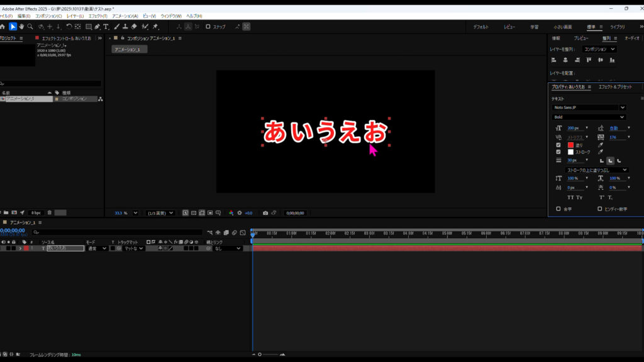Take a snapshot with the camera icon
This screenshot has width=644, height=362.
point(265,213)
